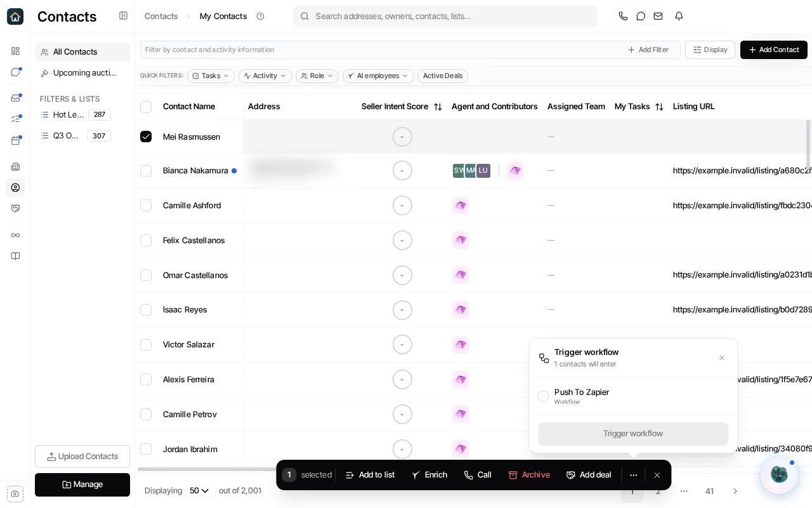
Task: Open the handshake deals icon in sidebar
Action: tap(15, 208)
